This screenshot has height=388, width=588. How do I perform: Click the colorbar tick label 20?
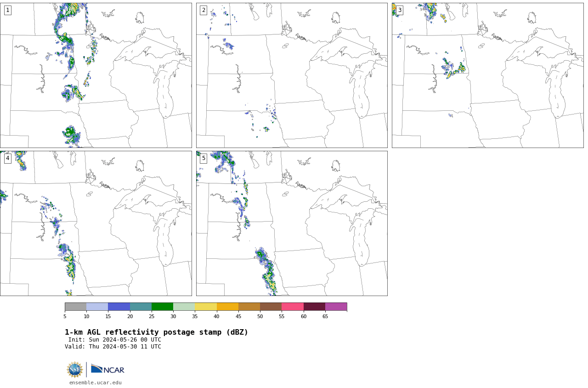(130, 316)
